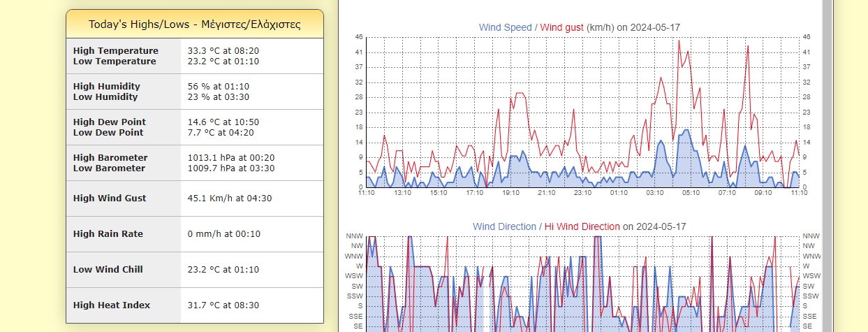868x332 pixels.
Task: Click the 11:10 start label on wind speed axis
Action: click(x=365, y=193)
